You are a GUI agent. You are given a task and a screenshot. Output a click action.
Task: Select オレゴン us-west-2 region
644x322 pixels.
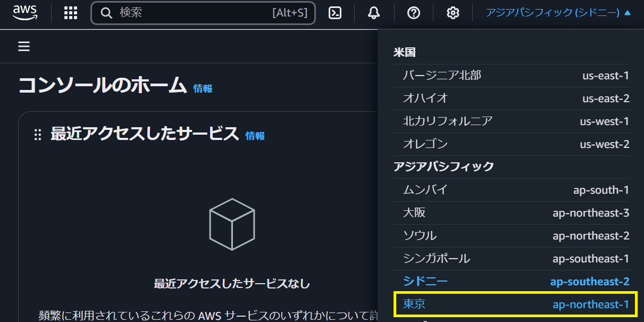coord(512,144)
